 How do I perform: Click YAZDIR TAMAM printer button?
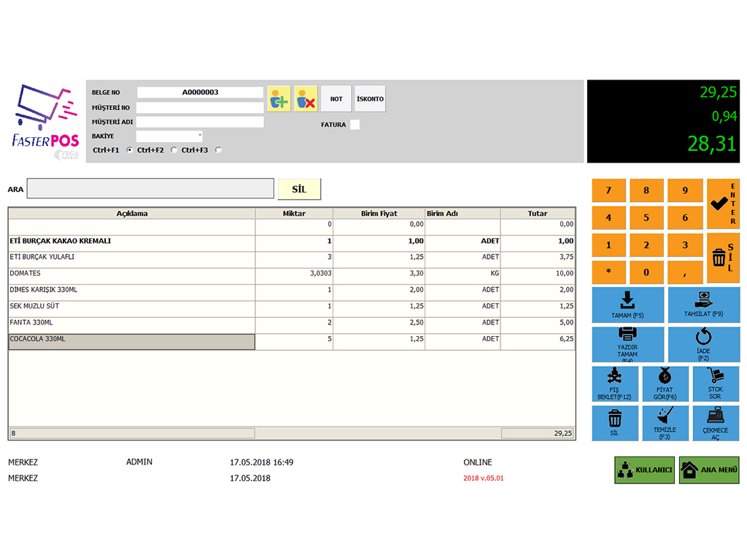tap(627, 345)
